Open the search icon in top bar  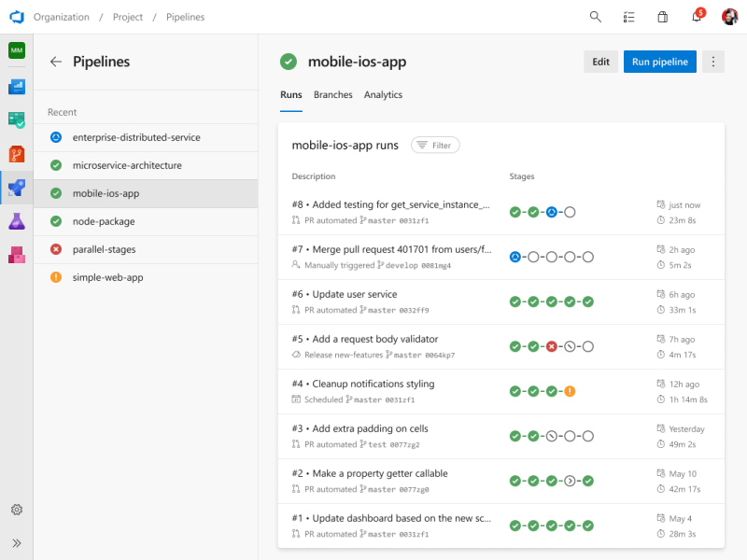click(x=595, y=17)
